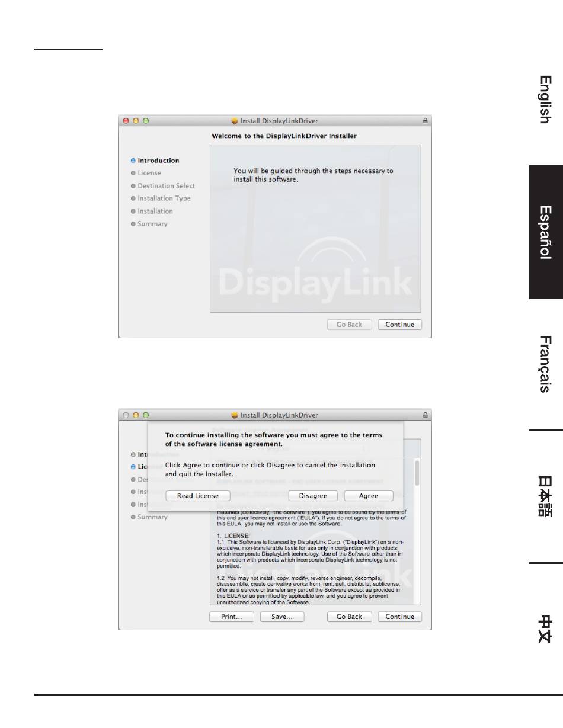
Task: Switch to the Français language tab
Action: (x=546, y=364)
